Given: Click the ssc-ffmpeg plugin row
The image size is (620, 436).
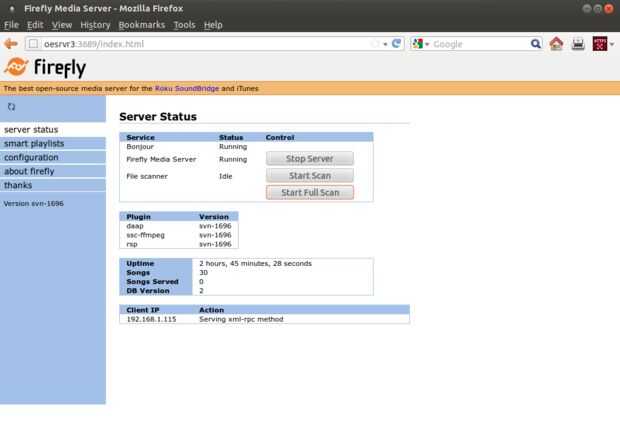Looking at the screenshot, I should 179,235.
